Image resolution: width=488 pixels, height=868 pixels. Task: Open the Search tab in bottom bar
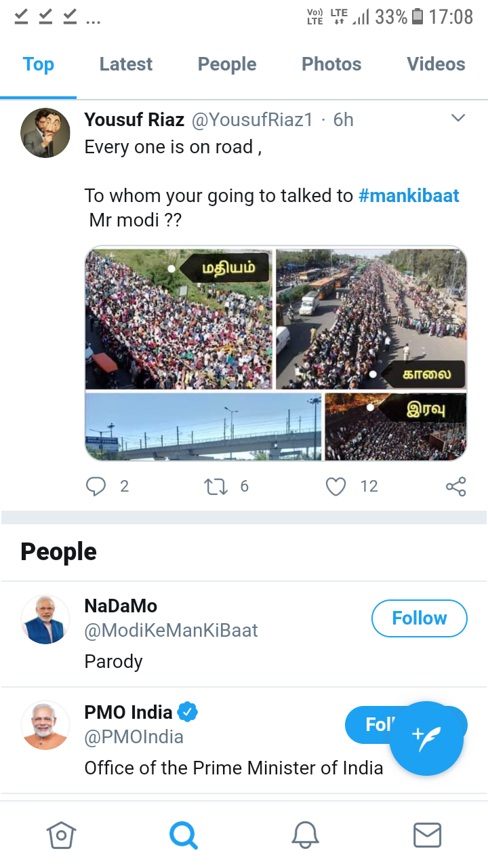(183, 835)
